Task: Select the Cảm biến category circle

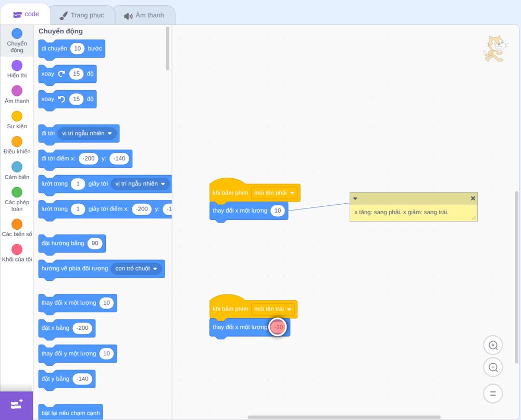Action: [17, 167]
